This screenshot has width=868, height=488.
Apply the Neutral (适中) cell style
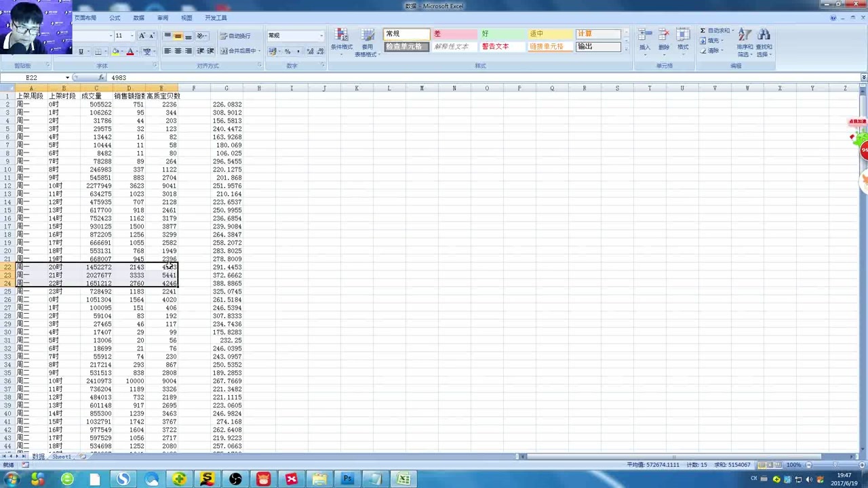tap(550, 34)
